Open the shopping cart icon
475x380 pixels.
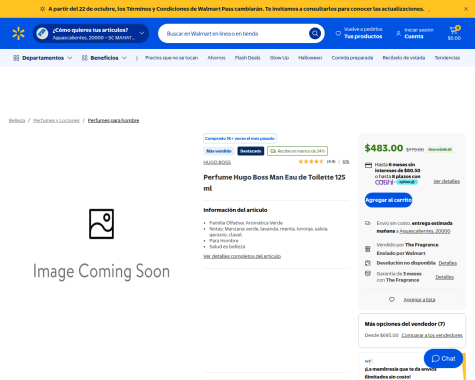tap(454, 33)
